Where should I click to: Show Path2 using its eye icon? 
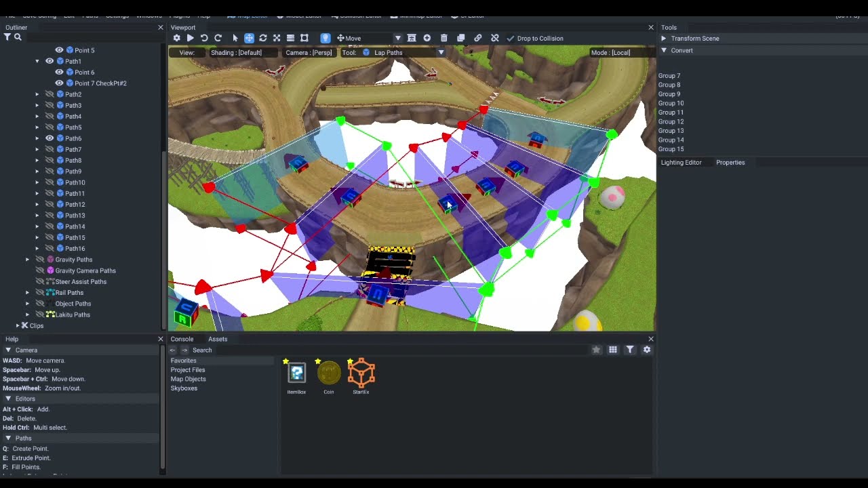(x=50, y=94)
